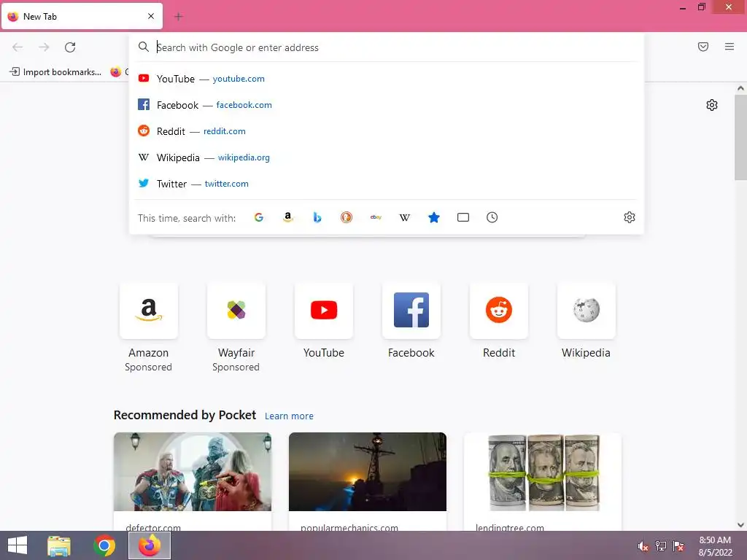The width and height of the screenshot is (747, 560).
Task: Click Learn more link next to Pocket
Action: [289, 416]
